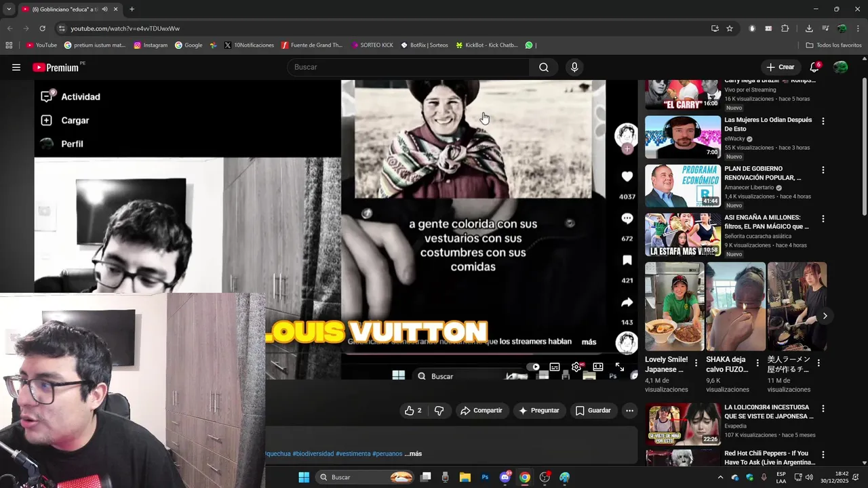Image resolution: width=868 pixels, height=488 pixels.
Task: Open the SORTEO KICK bookmark
Action: click(x=372, y=45)
